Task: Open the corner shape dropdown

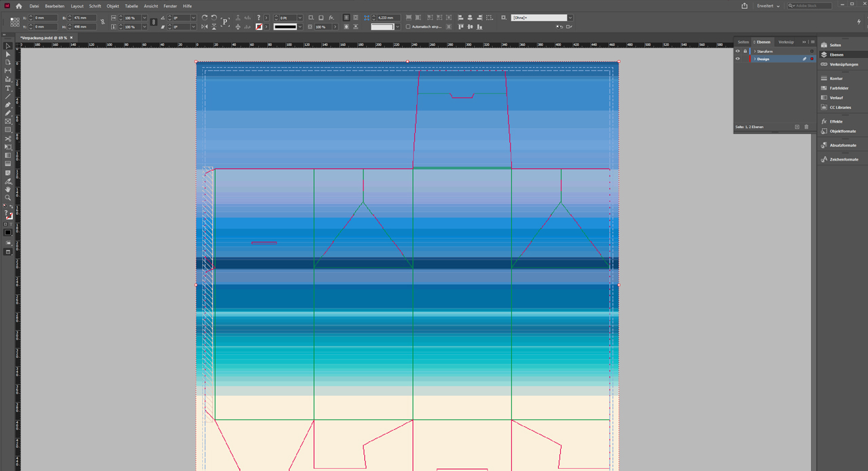Action: point(397,27)
